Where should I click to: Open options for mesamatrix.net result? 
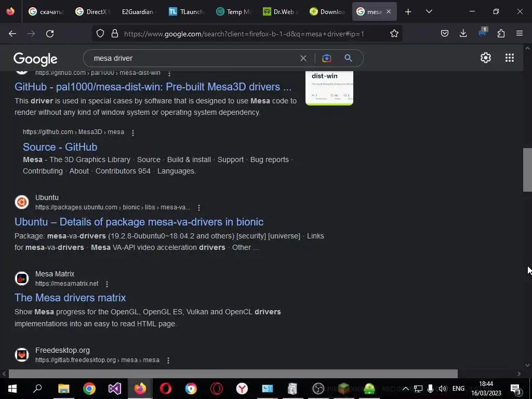click(107, 284)
